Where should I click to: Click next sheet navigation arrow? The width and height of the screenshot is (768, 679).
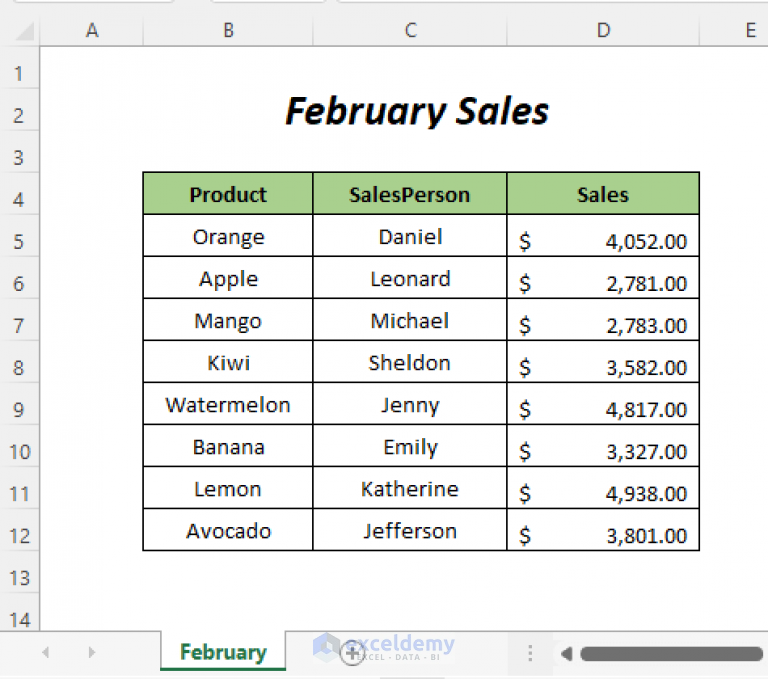pyautogui.click(x=91, y=653)
